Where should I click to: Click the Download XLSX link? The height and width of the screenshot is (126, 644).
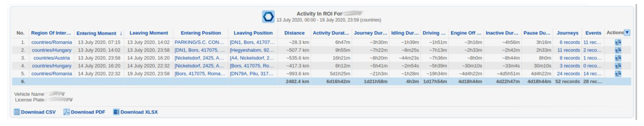(x=139, y=112)
